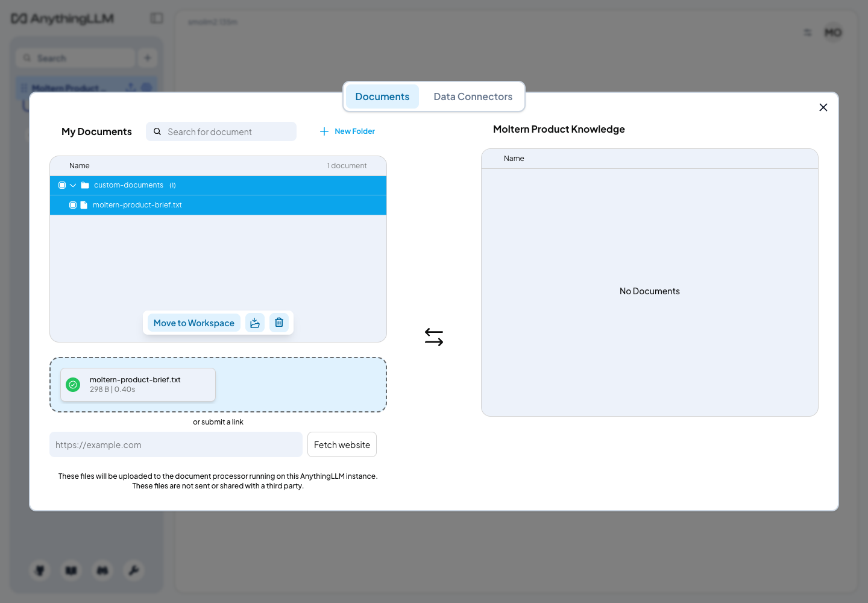The height and width of the screenshot is (603, 868).
Task: Click Move to Workspace
Action: coord(194,323)
